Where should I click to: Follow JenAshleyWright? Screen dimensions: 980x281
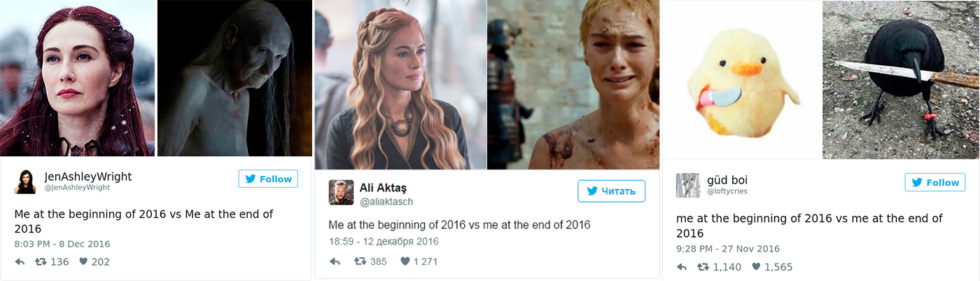click(268, 179)
